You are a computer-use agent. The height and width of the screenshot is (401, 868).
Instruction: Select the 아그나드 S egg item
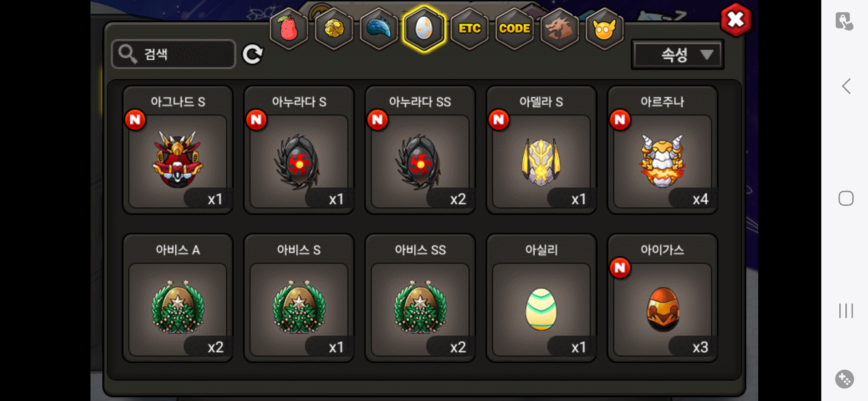178,150
